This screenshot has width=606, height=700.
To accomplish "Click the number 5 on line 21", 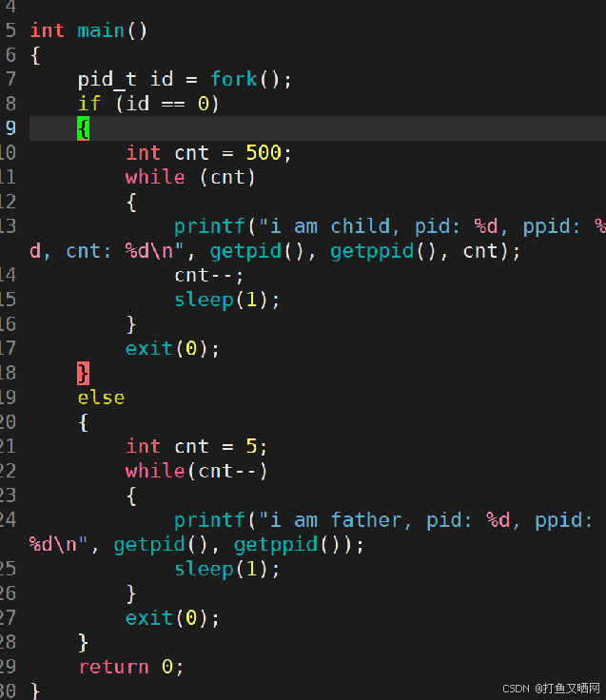I will pos(252,446).
